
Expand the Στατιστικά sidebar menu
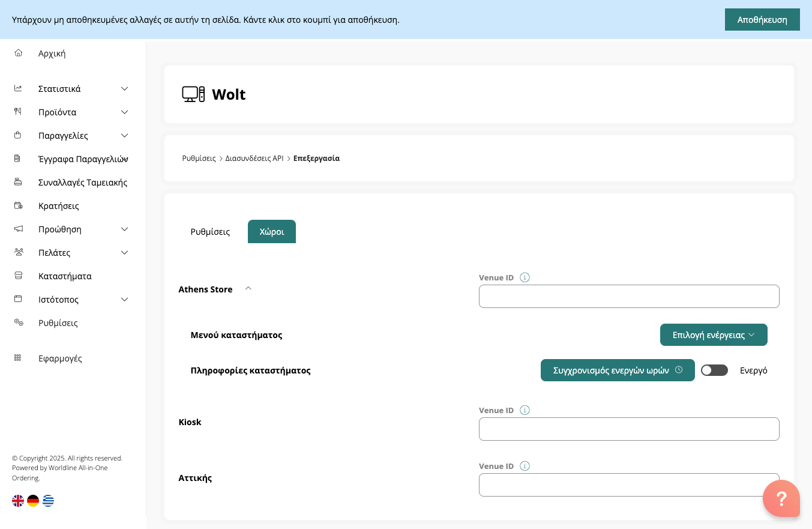point(124,89)
